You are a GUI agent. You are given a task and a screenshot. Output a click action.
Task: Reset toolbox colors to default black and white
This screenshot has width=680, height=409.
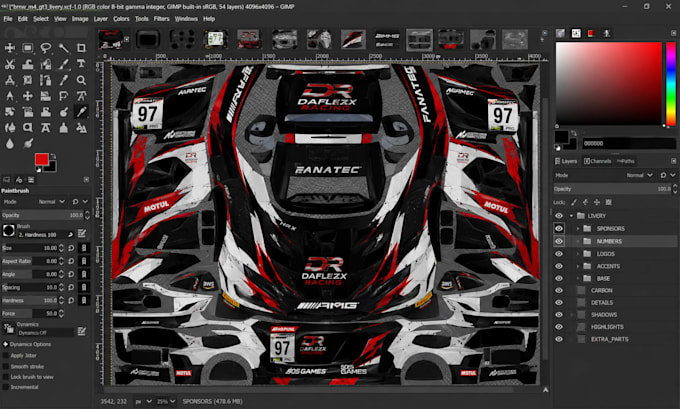(x=39, y=170)
